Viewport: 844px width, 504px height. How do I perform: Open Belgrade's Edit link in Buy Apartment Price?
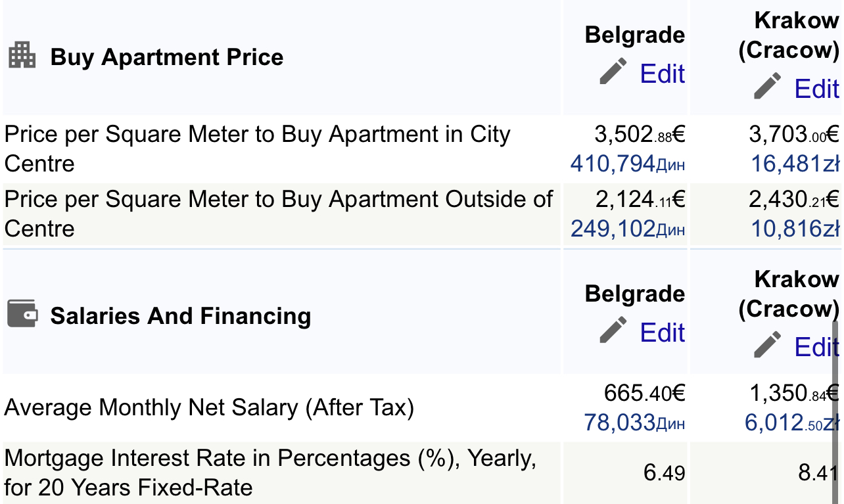662,74
